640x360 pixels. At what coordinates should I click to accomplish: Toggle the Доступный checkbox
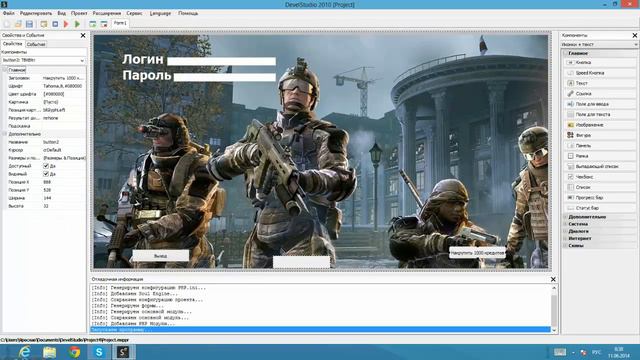(x=46, y=166)
